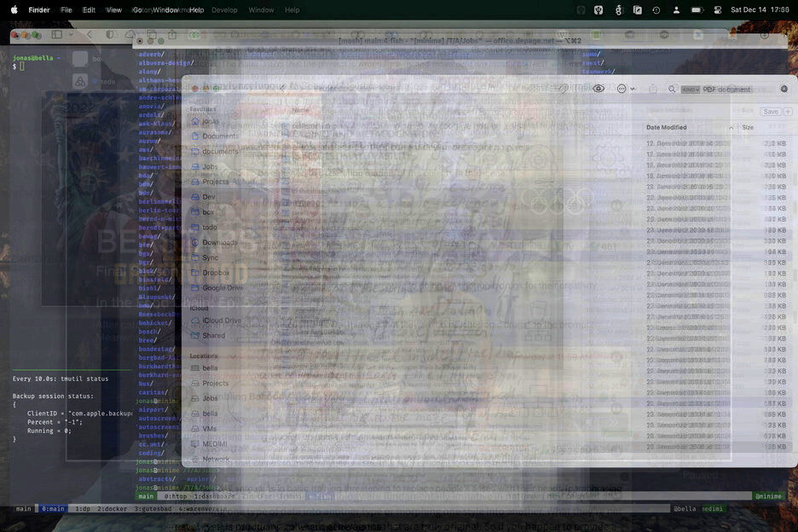Click the @minime label in tmux status bar
Viewport: 798px width, 532px height.
[768, 496]
